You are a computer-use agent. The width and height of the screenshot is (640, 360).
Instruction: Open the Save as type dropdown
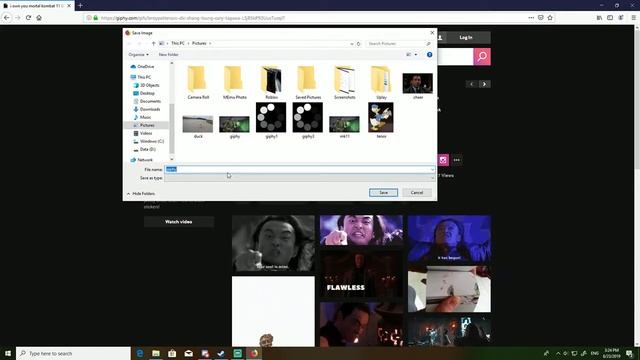[x=300, y=178]
